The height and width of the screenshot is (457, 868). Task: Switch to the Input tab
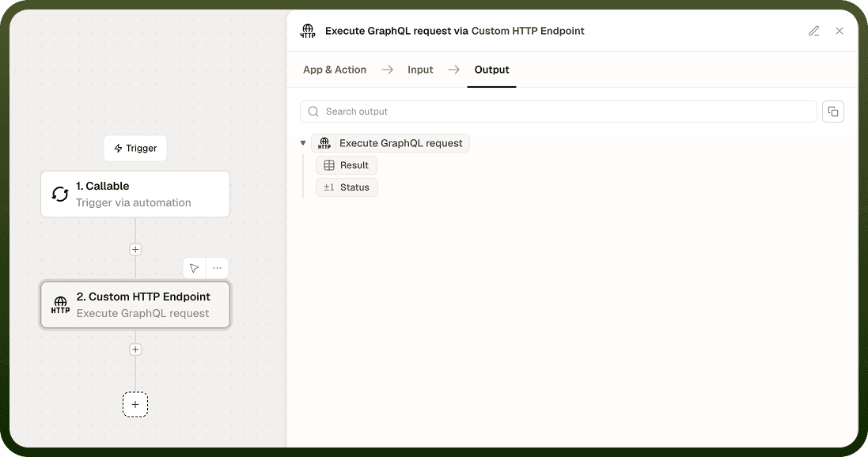tap(420, 70)
